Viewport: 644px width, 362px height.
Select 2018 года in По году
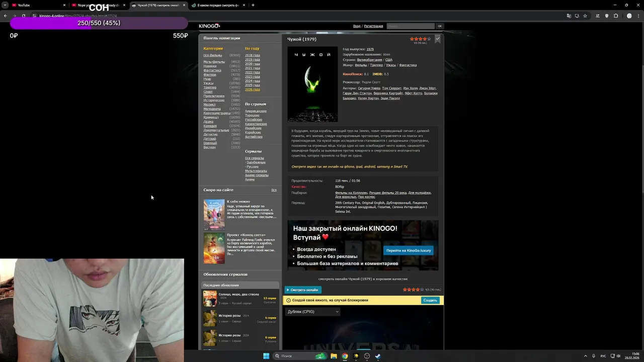pos(253,55)
